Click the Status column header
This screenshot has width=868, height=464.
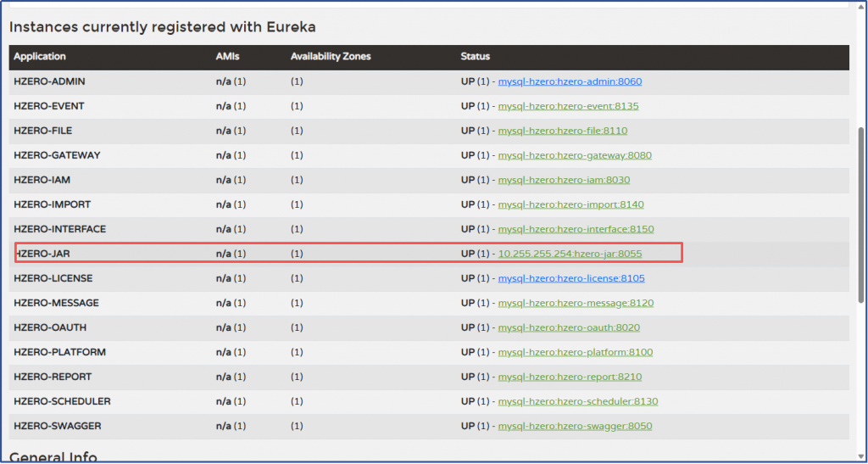[475, 57]
